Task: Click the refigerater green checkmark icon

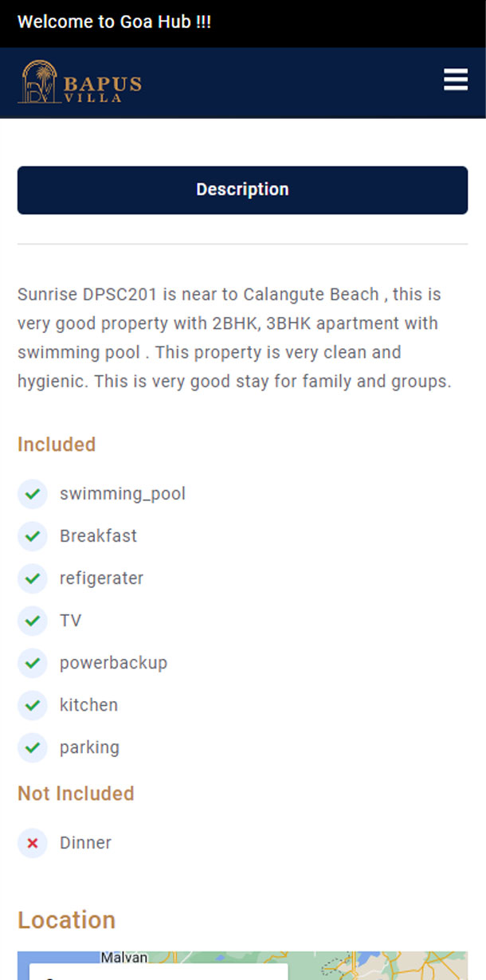Action: tap(33, 578)
